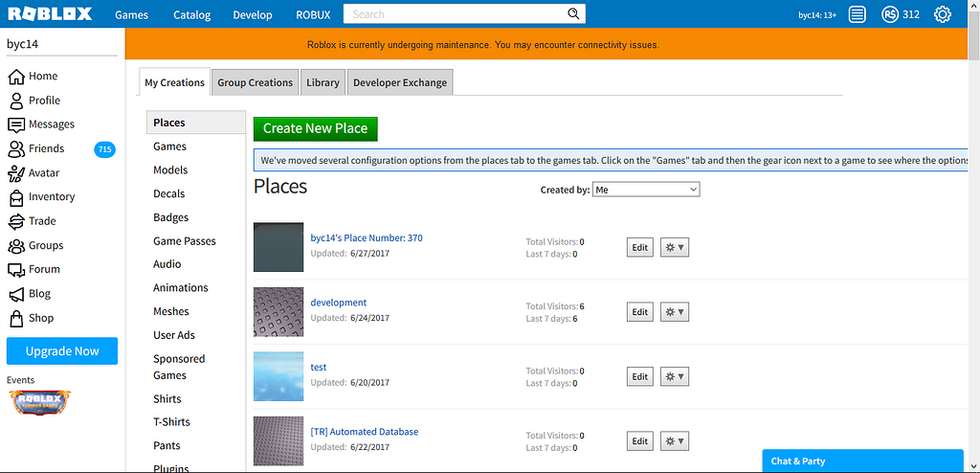Click the Robux currency icon

[x=890, y=14]
